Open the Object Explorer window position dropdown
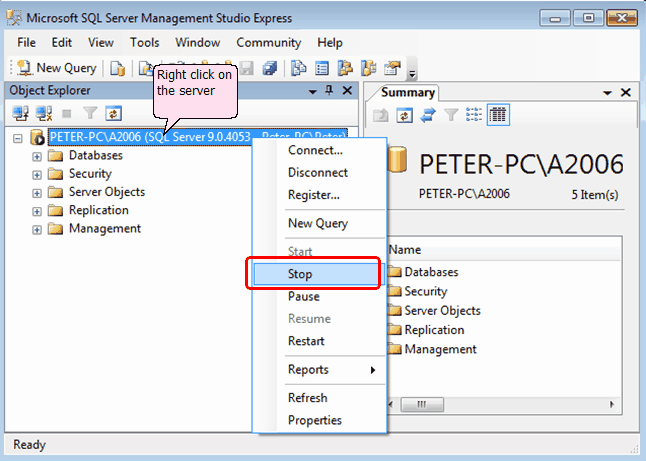Image resolution: width=646 pixels, height=461 pixels. tap(313, 91)
